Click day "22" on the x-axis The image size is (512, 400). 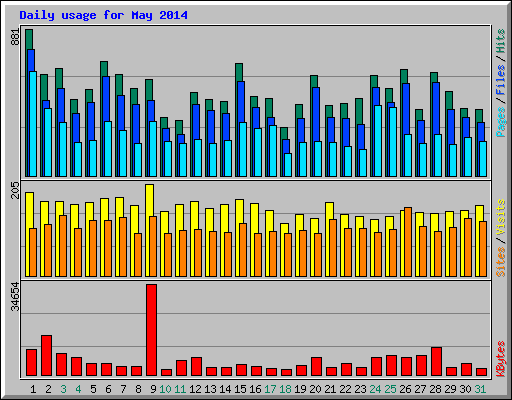pyautogui.click(x=345, y=389)
